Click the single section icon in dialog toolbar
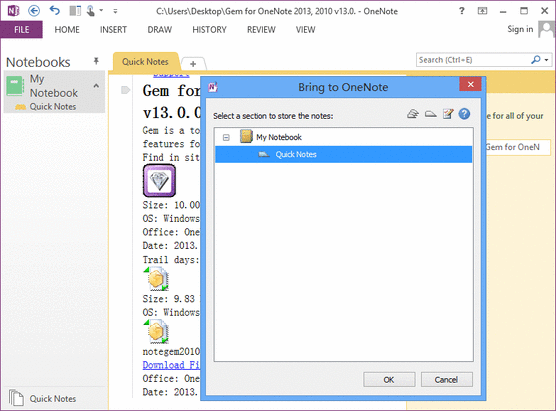 430,114
